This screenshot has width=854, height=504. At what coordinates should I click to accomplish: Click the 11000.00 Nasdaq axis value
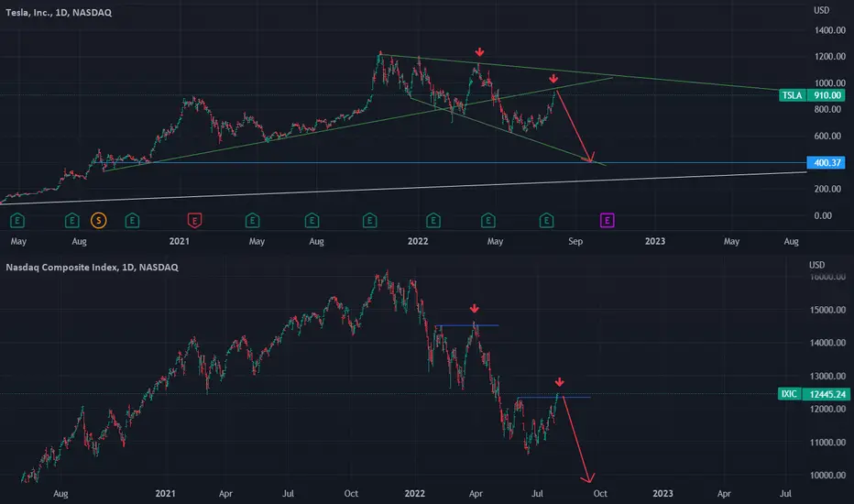[827, 443]
